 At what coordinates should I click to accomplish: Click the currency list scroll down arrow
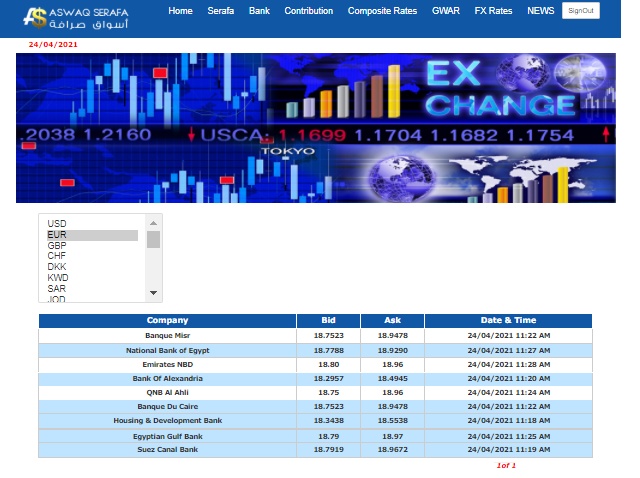[x=153, y=293]
